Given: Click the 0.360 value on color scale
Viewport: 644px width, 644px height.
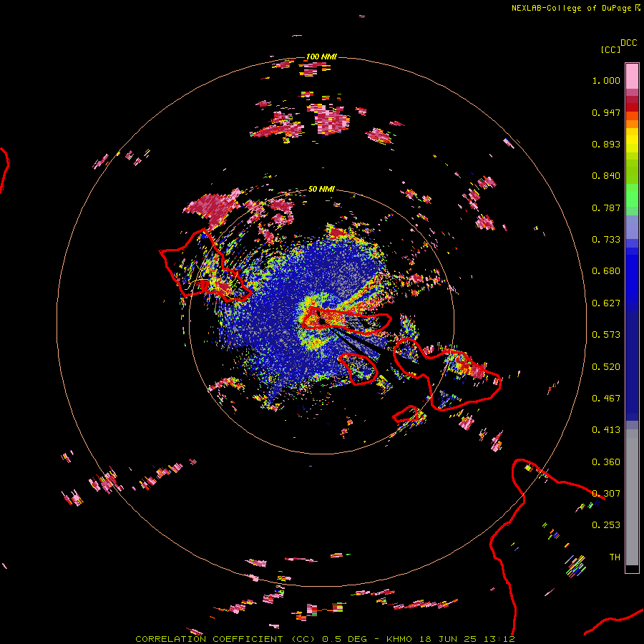Looking at the screenshot, I should [x=606, y=462].
